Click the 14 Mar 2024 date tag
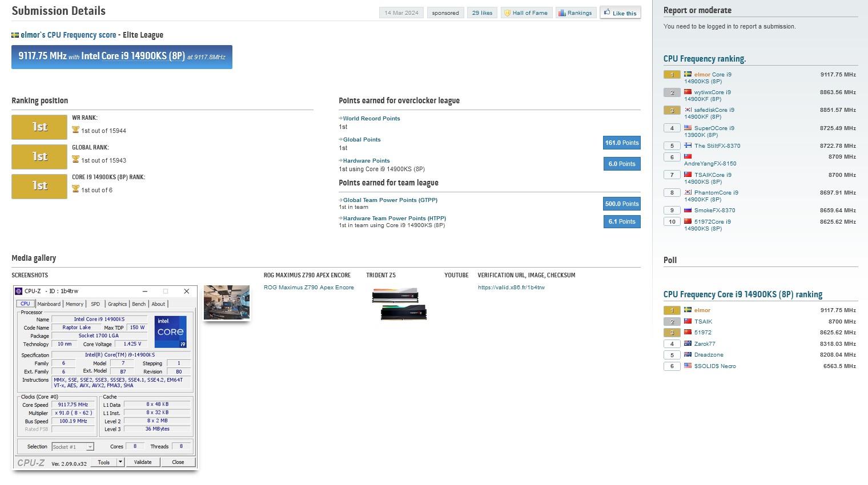The image size is (868, 485). coord(401,13)
